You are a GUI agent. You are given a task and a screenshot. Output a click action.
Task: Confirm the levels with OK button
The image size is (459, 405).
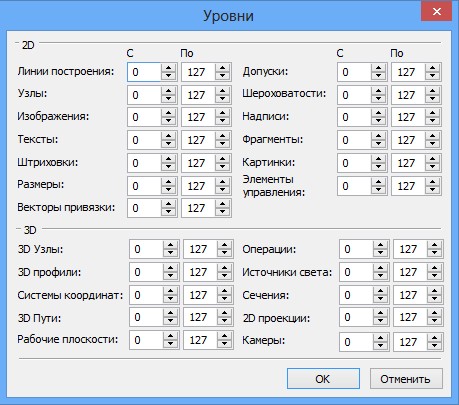click(323, 379)
